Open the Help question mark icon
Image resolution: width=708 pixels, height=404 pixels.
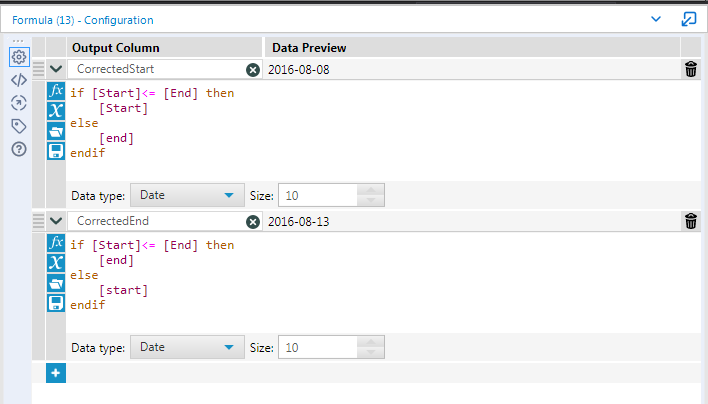[x=18, y=149]
